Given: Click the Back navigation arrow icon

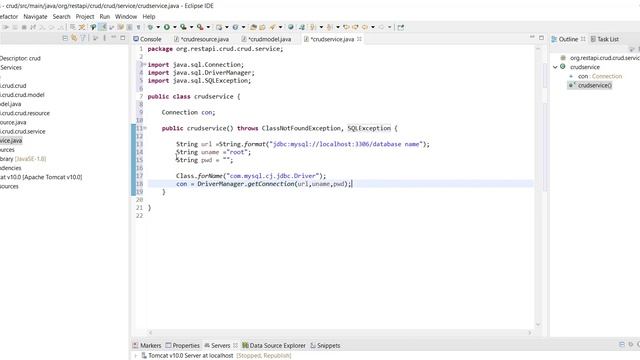Looking at the screenshot, I should [364, 27].
